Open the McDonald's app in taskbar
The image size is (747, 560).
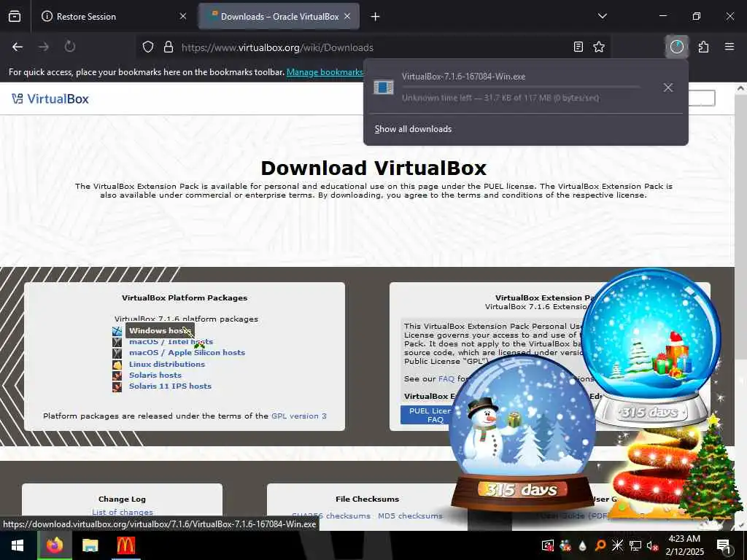click(125, 545)
